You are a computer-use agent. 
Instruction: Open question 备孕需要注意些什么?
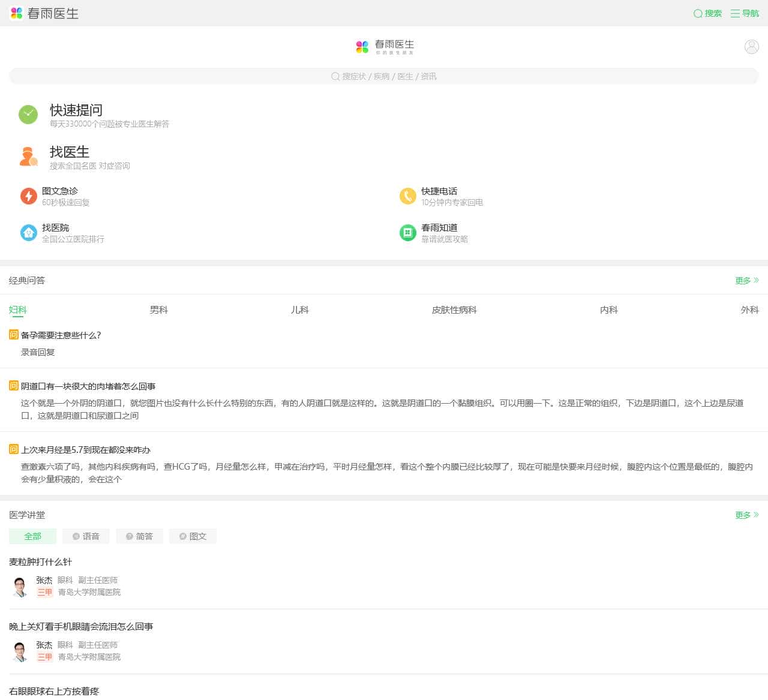[61, 335]
